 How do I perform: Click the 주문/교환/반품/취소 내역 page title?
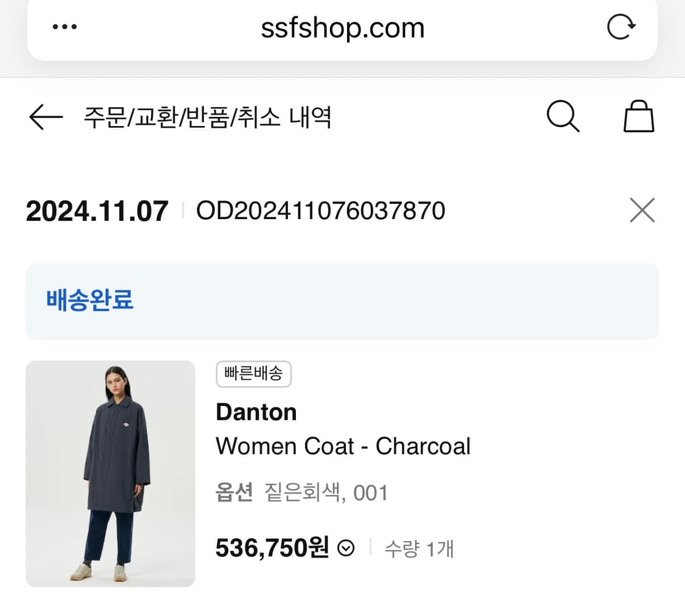(x=207, y=117)
